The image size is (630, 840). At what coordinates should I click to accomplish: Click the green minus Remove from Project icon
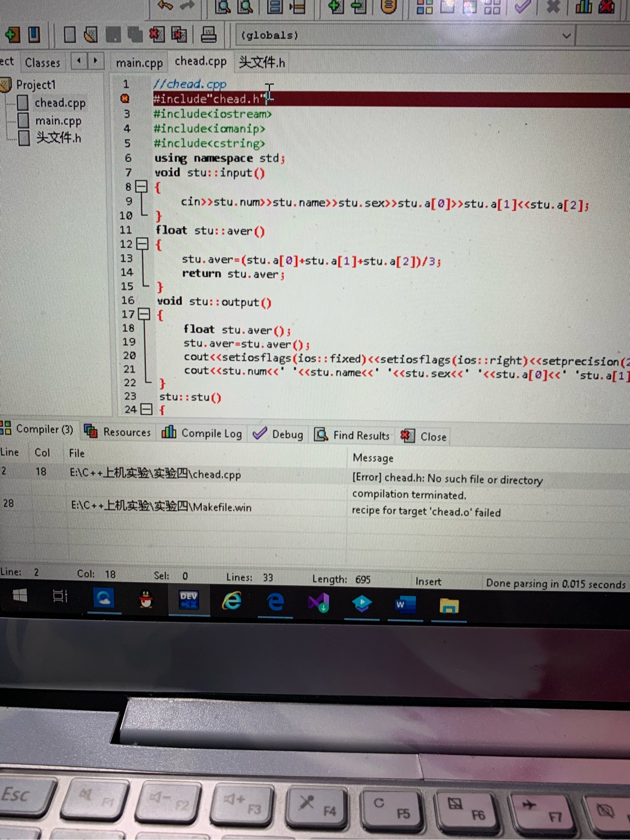[x=359, y=6]
